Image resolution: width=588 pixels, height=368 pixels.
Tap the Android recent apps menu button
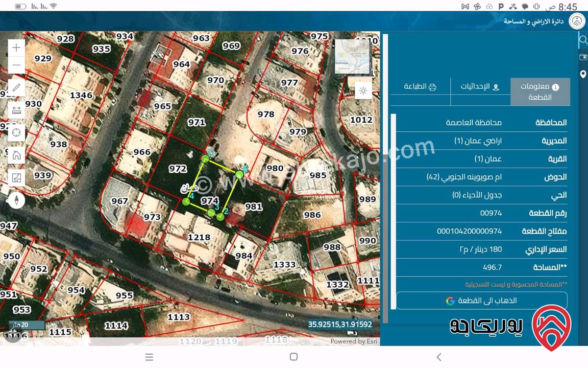(x=149, y=357)
